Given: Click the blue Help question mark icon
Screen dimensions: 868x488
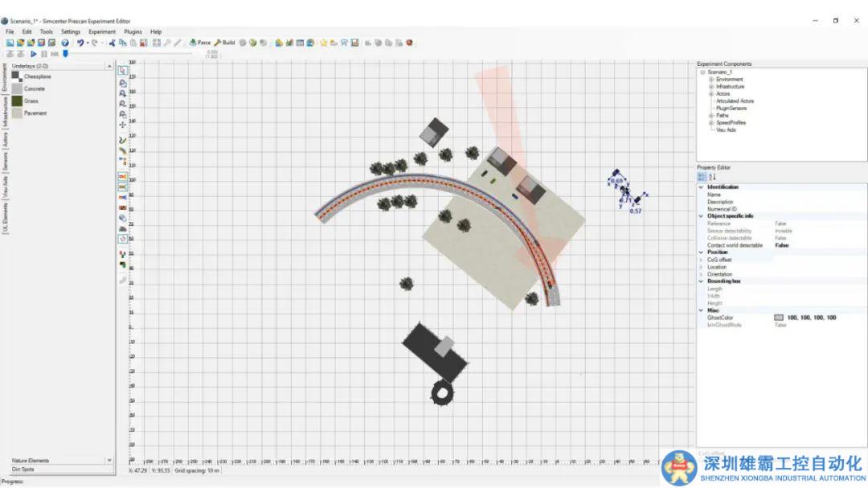Looking at the screenshot, I should [65, 43].
